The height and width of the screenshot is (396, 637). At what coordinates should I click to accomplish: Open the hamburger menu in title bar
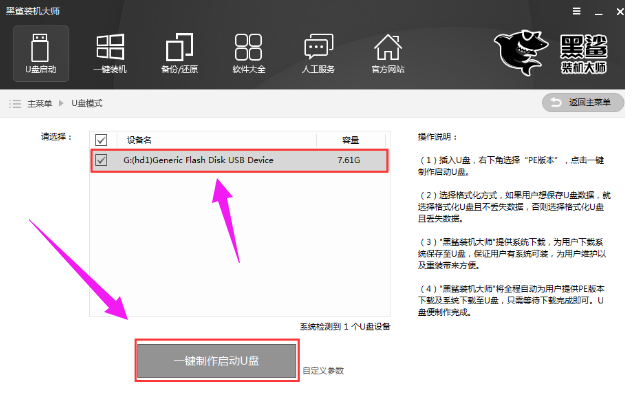click(576, 11)
